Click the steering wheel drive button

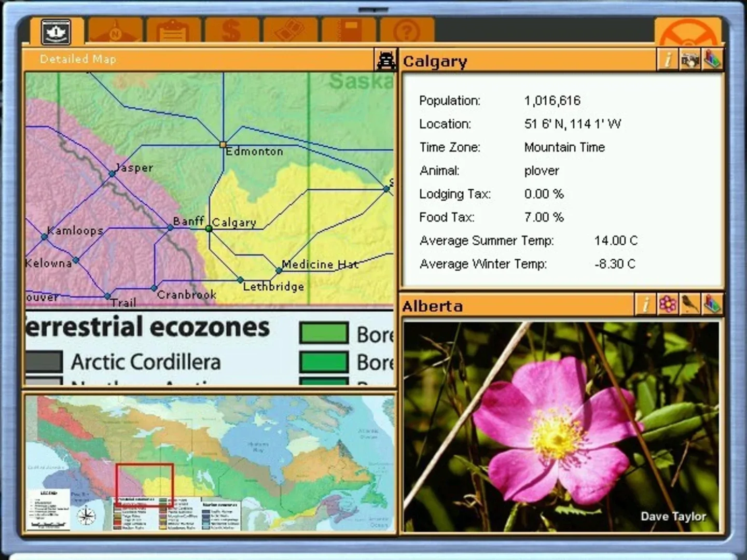tap(688, 31)
